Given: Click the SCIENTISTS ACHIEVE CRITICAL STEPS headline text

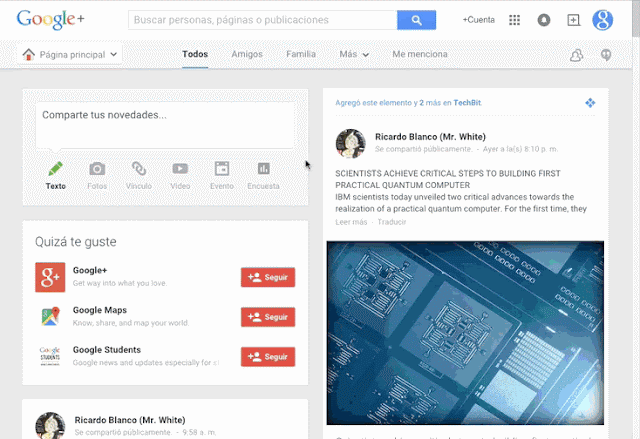Looking at the screenshot, I should pos(448,179).
